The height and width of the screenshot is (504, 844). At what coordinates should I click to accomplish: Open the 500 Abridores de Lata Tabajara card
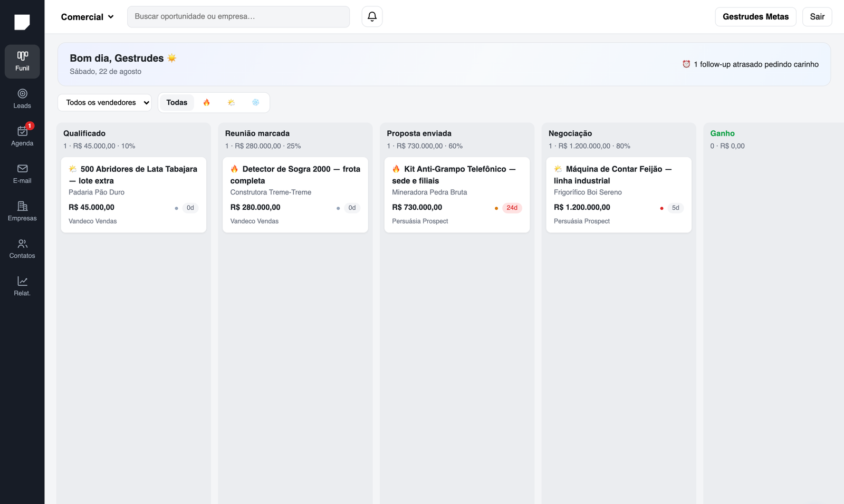coord(133,195)
